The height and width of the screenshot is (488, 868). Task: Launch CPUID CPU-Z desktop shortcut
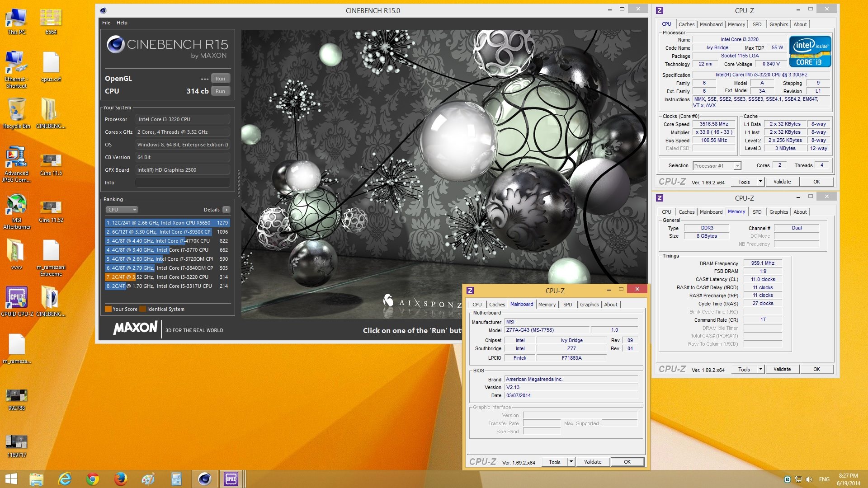[x=16, y=301]
